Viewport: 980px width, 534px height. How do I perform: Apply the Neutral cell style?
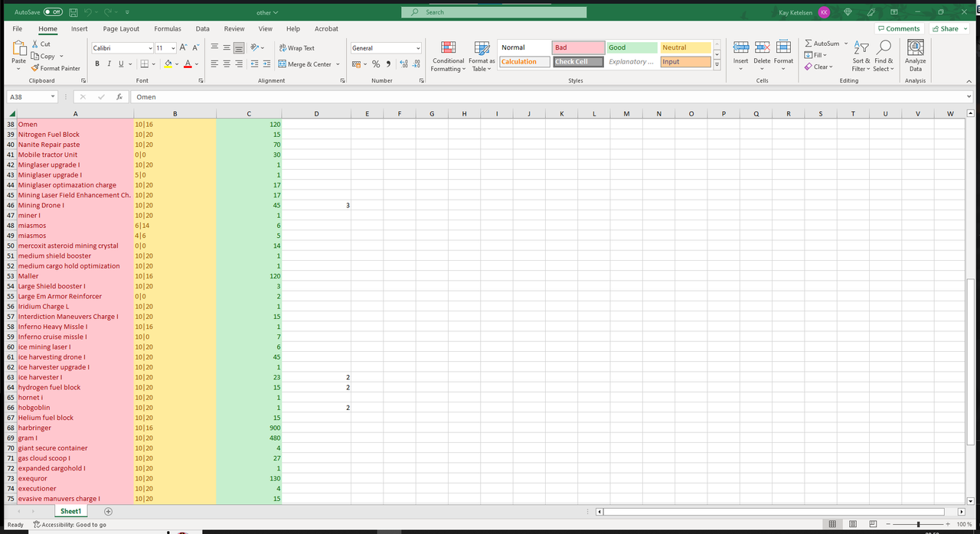click(686, 47)
